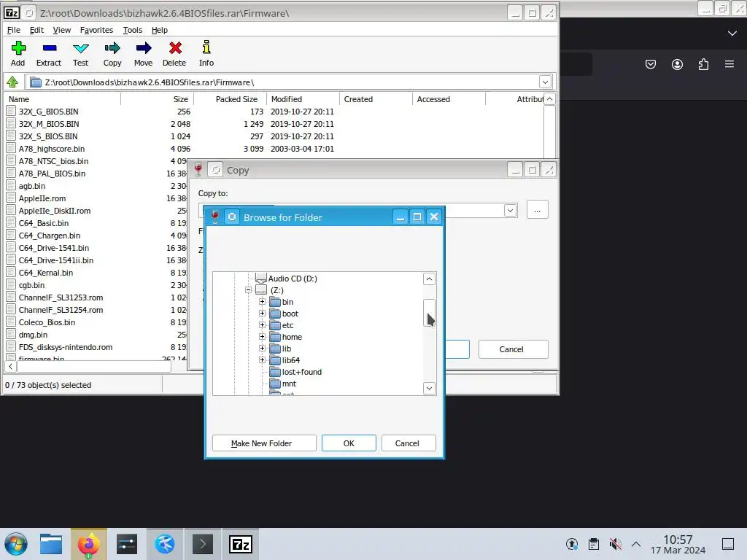Click the muted volume tray icon
The height and width of the screenshot is (560, 747).
pyautogui.click(x=616, y=544)
